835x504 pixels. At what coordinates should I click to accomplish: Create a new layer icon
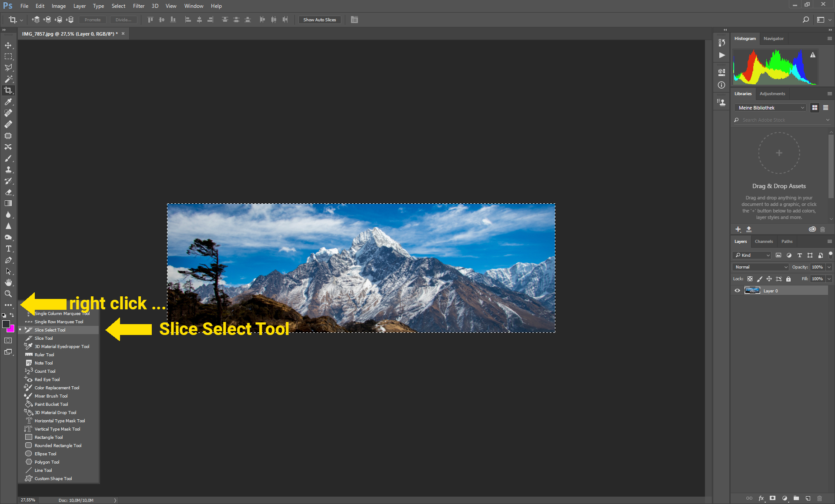tap(808, 498)
